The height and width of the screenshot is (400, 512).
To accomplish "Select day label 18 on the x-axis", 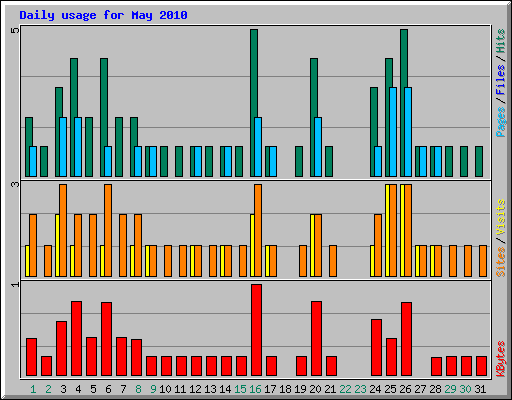I will coord(285,389).
